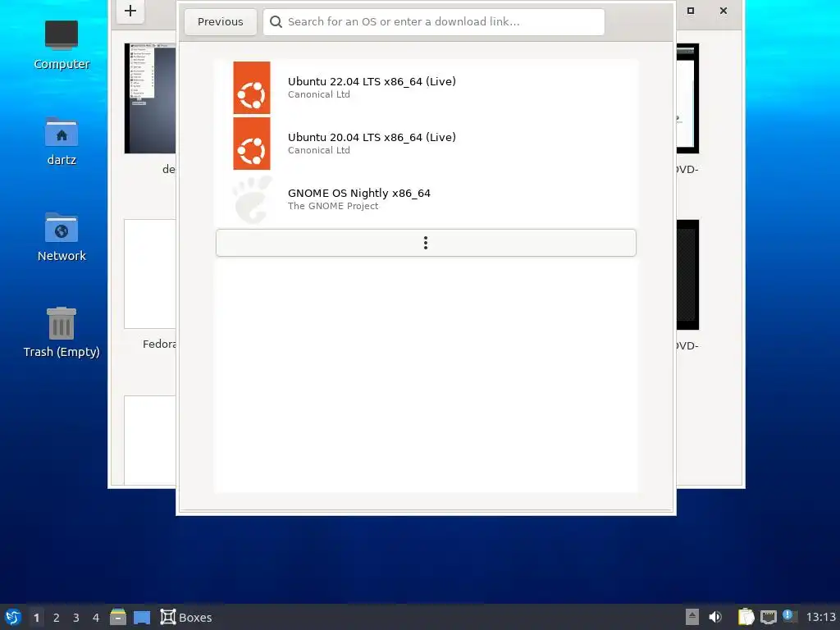The width and height of the screenshot is (840, 630).
Task: Click the magnifier search icon
Action: (x=276, y=22)
